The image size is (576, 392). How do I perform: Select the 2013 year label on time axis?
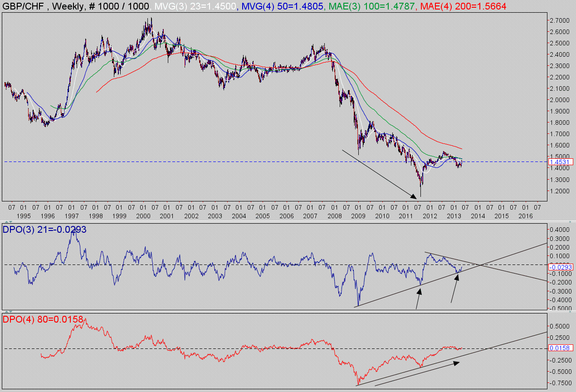[x=454, y=216]
